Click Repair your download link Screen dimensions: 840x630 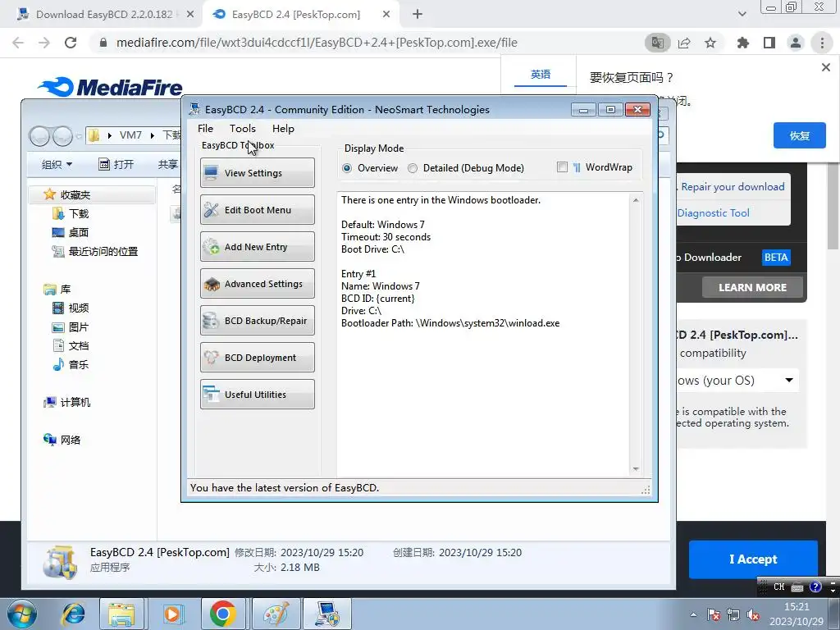(733, 186)
